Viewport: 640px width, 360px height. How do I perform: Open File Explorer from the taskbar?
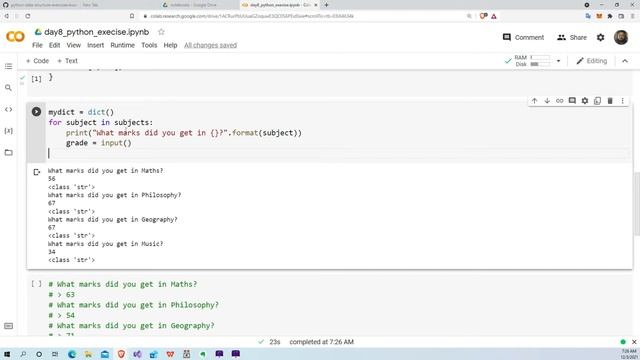tap(88, 354)
